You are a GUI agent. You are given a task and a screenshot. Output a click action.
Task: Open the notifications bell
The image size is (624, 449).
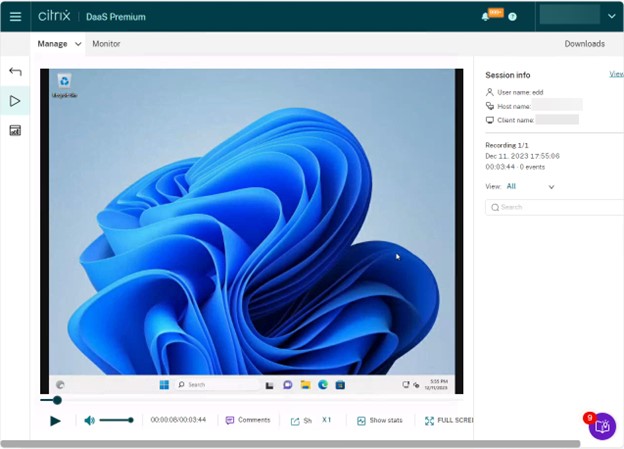pos(485,17)
